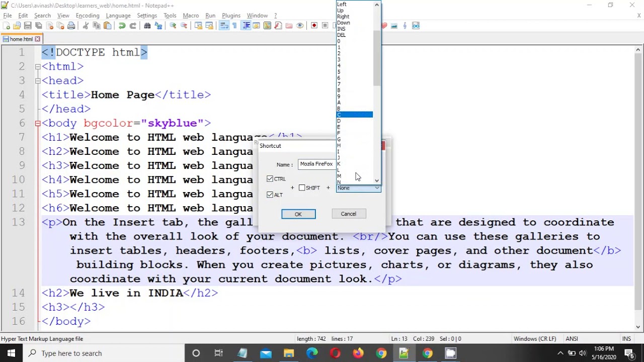
Task: Select key F in the dropdown list
Action: pos(355,133)
